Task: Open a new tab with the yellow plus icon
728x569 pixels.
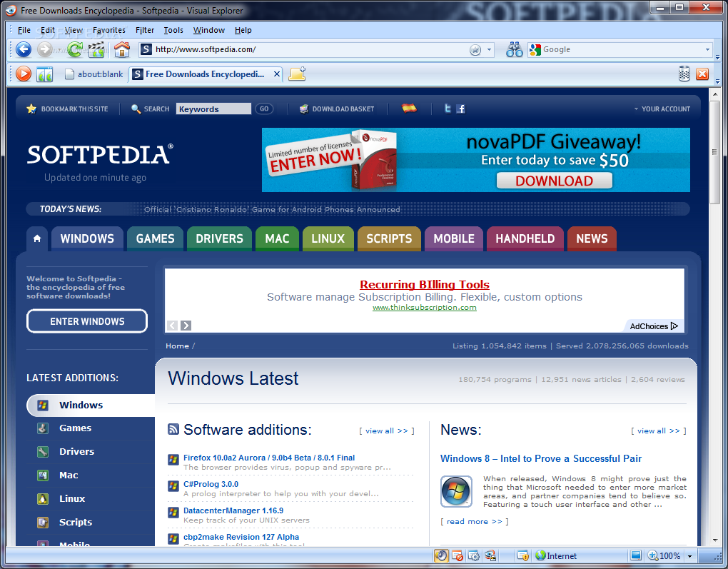Action: pyautogui.click(x=297, y=74)
